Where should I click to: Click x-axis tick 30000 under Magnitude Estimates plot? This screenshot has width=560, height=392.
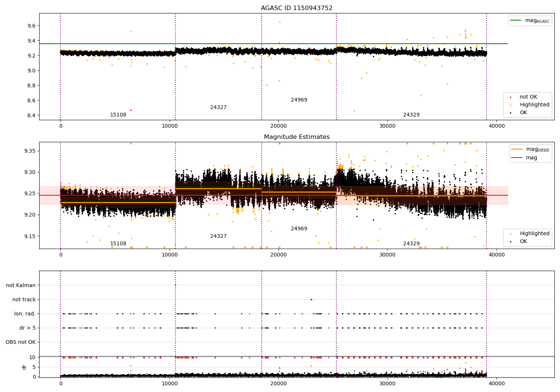(x=388, y=255)
